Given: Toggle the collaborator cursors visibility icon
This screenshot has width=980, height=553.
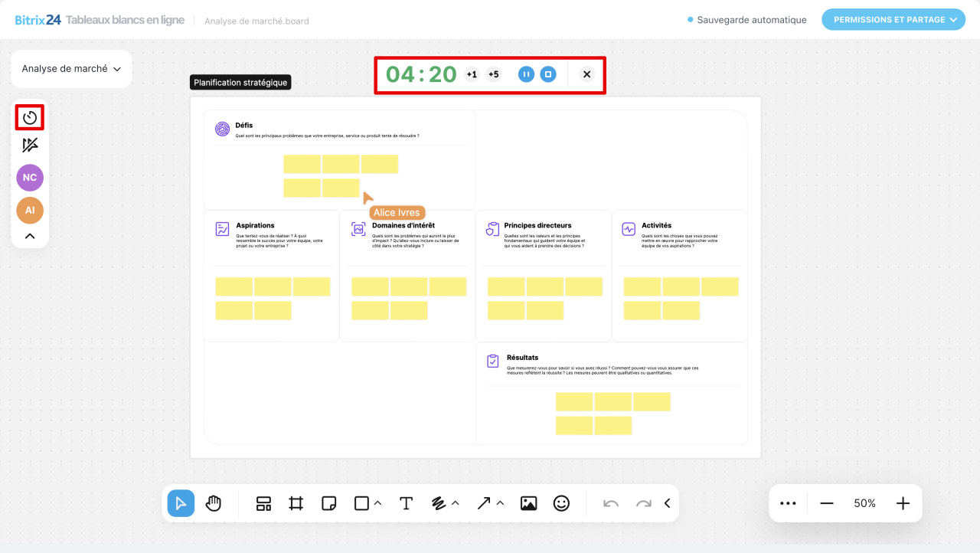Looking at the screenshot, I should [30, 146].
